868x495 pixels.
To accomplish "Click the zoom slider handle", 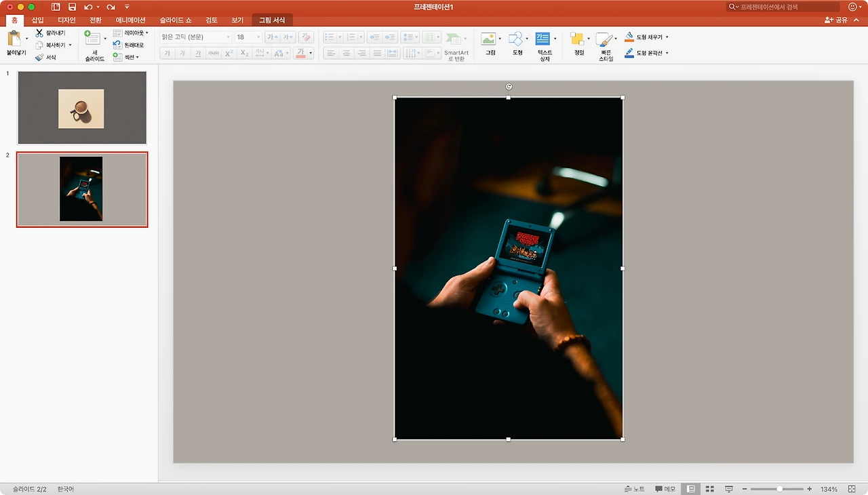I will point(780,489).
